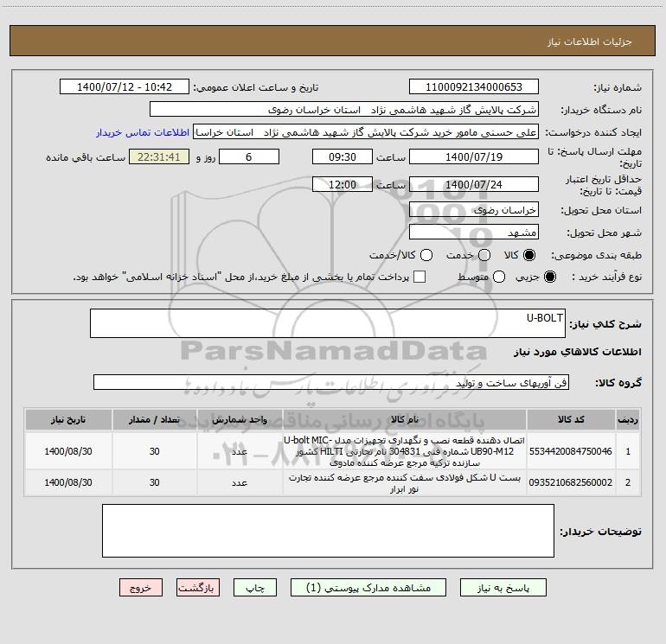Click the buyer organization name field
The width and height of the screenshot is (666, 644).
pos(344,110)
